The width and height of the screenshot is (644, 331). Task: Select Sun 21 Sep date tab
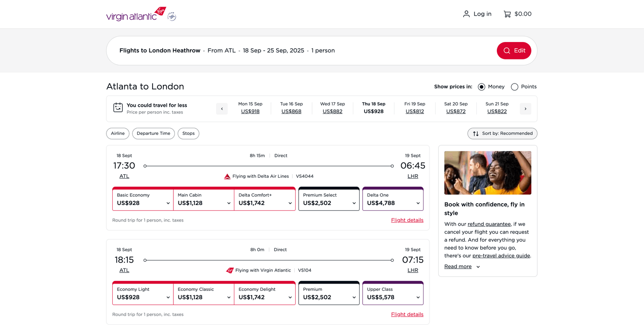point(497,108)
